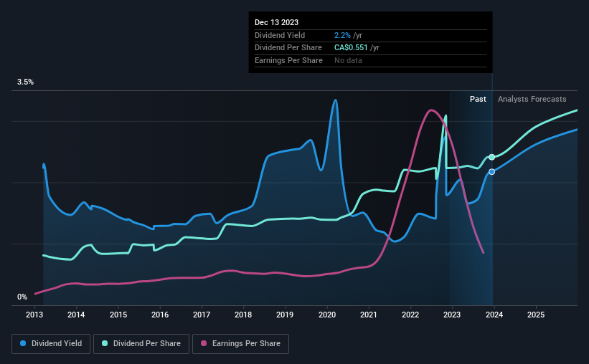Click the 3.5% y-axis label
The image size is (589, 364).
click(x=25, y=82)
